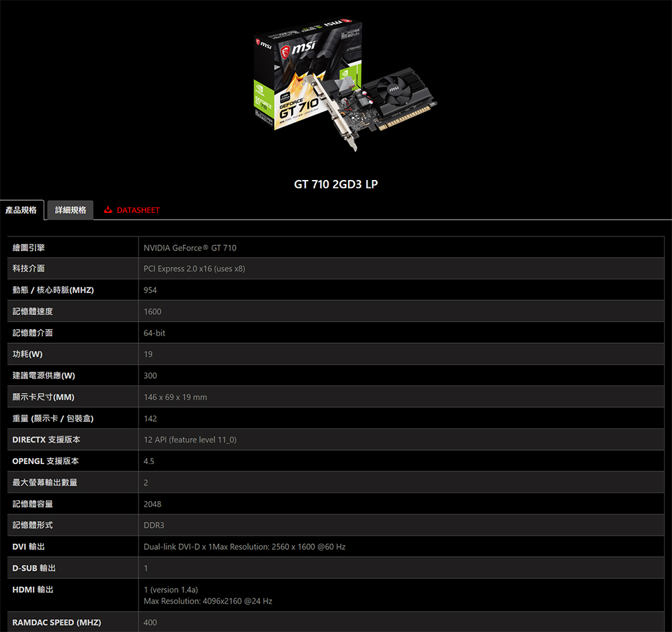Image resolution: width=672 pixels, height=632 pixels.
Task: Click the OpenGL value 4.5
Action: pyautogui.click(x=149, y=461)
